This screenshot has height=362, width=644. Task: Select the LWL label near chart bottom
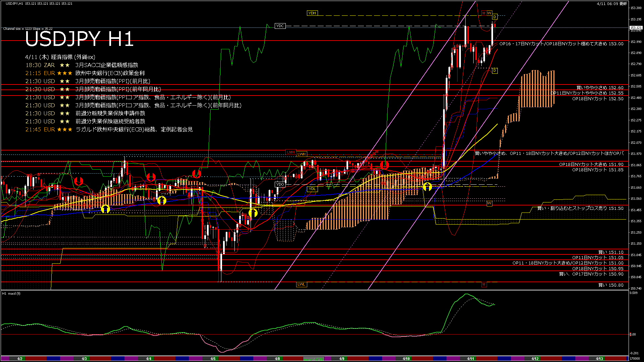[301, 284]
